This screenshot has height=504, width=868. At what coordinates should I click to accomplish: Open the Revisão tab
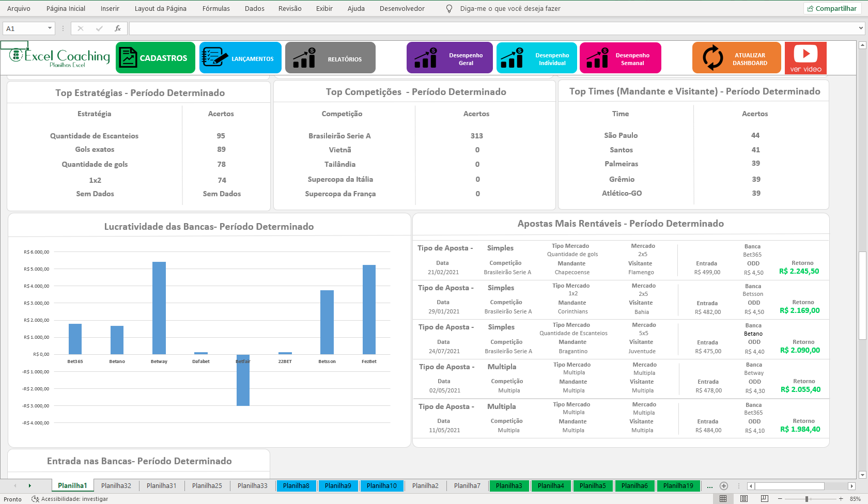(x=290, y=8)
